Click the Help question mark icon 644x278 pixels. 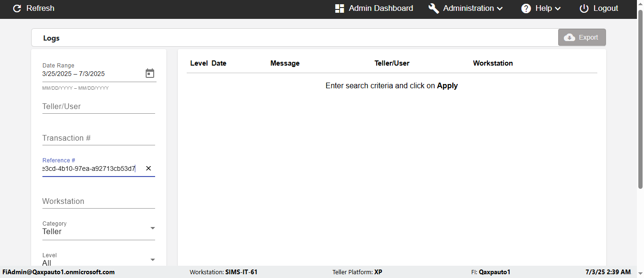[526, 8]
